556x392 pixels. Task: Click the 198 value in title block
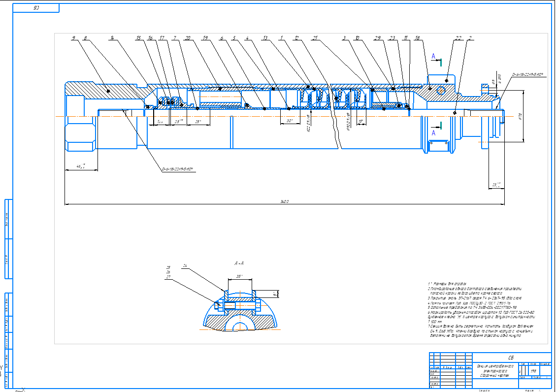[533, 371]
